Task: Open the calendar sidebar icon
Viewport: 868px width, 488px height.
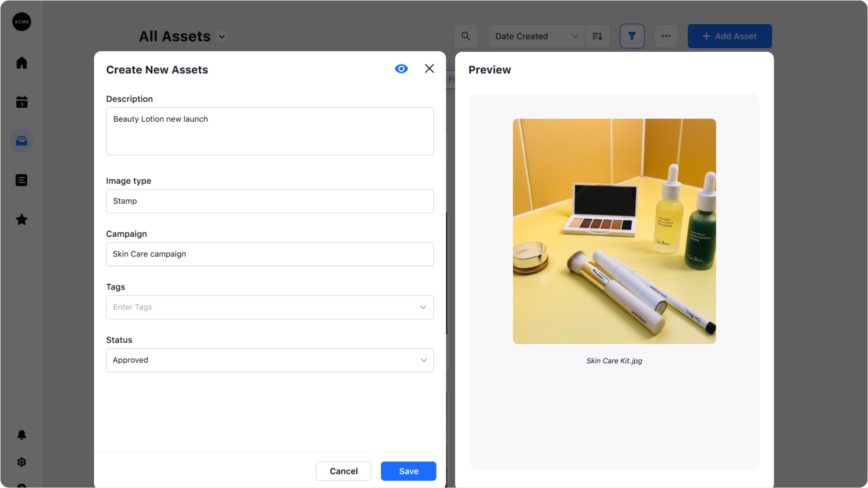Action: pyautogui.click(x=22, y=102)
